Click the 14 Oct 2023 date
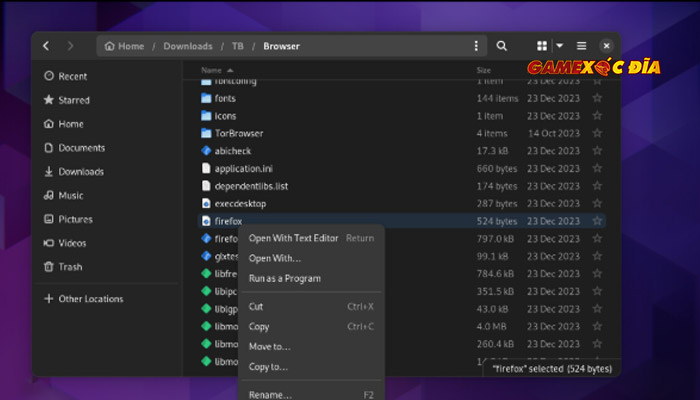The height and width of the screenshot is (400, 700). [554, 133]
